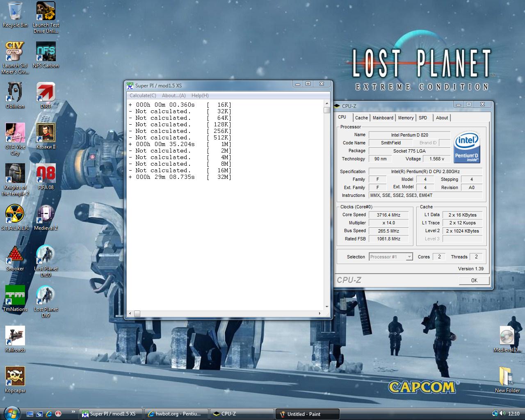
Task: Open the Recycle Bin desktop icon
Action: [15, 15]
